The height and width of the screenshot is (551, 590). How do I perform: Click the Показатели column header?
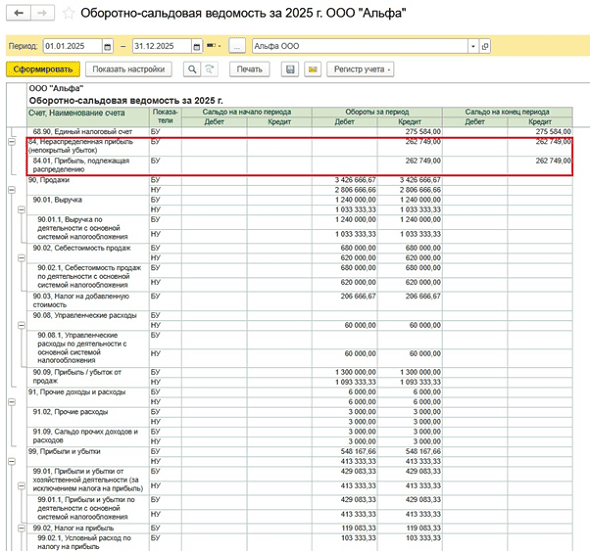(x=165, y=117)
